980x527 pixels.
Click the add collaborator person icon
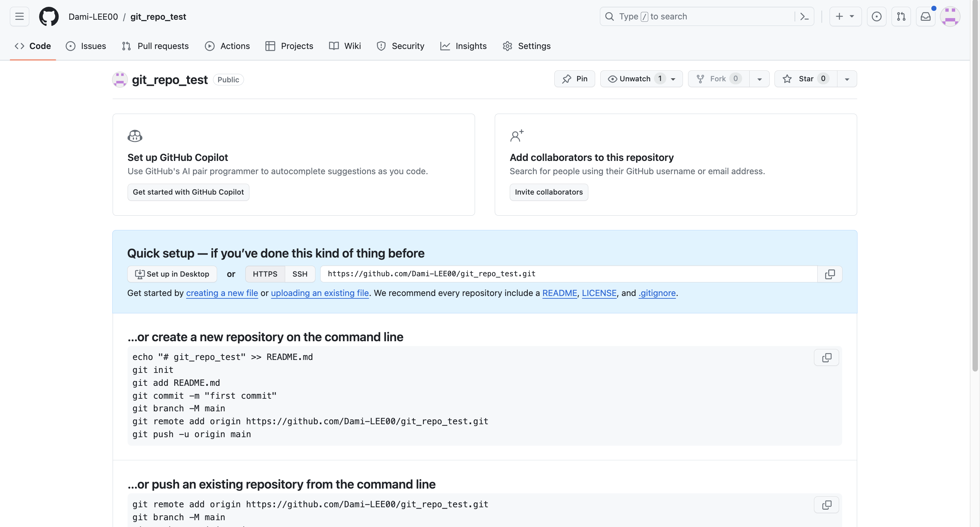[x=517, y=136]
